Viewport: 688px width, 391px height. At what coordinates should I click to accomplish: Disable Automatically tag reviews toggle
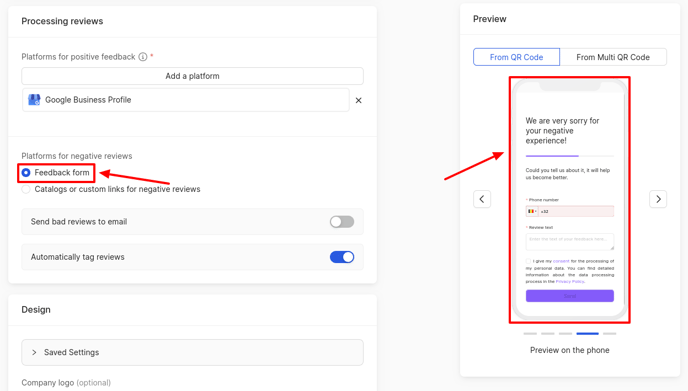point(342,257)
